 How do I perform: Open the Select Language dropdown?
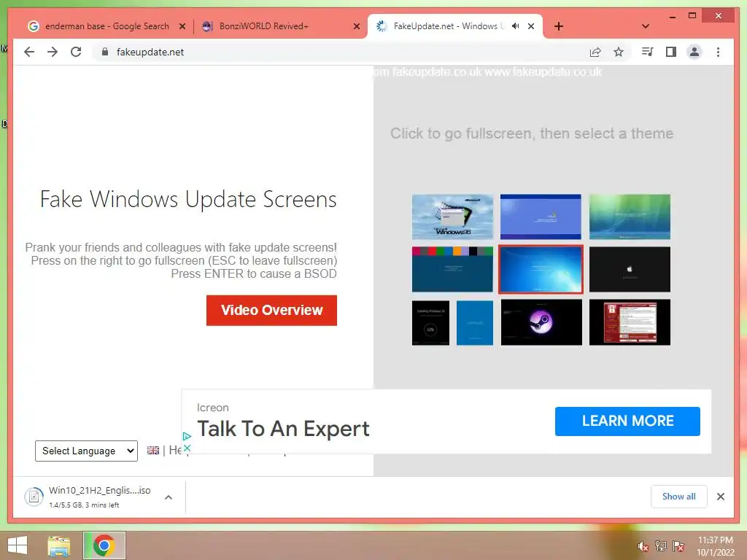click(x=86, y=451)
